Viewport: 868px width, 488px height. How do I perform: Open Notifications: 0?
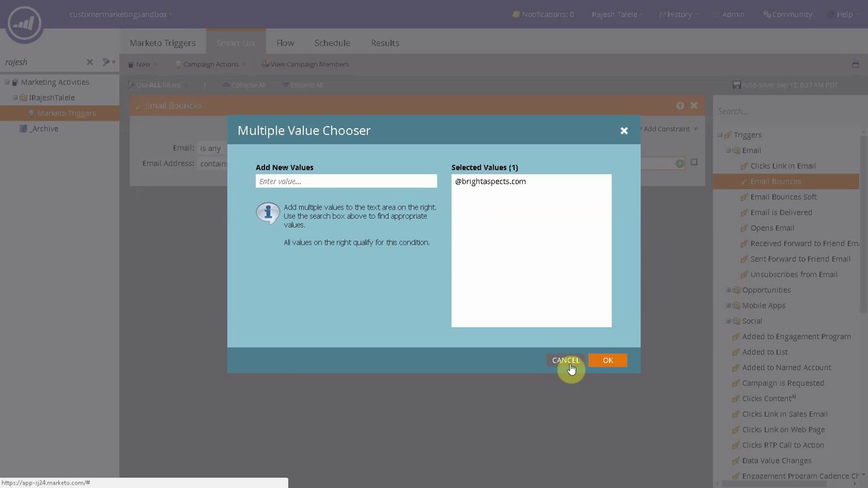(543, 14)
